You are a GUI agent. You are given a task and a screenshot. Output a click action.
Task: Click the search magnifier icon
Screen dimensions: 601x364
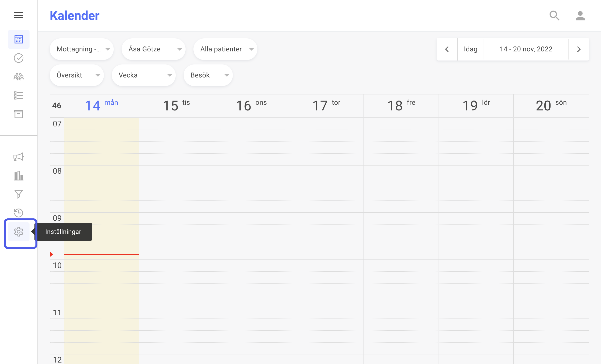click(555, 16)
